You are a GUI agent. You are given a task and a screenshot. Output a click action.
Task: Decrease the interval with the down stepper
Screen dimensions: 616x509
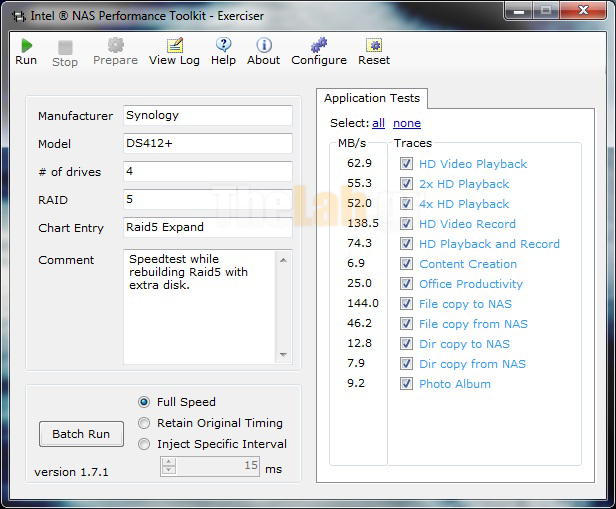[169, 470]
